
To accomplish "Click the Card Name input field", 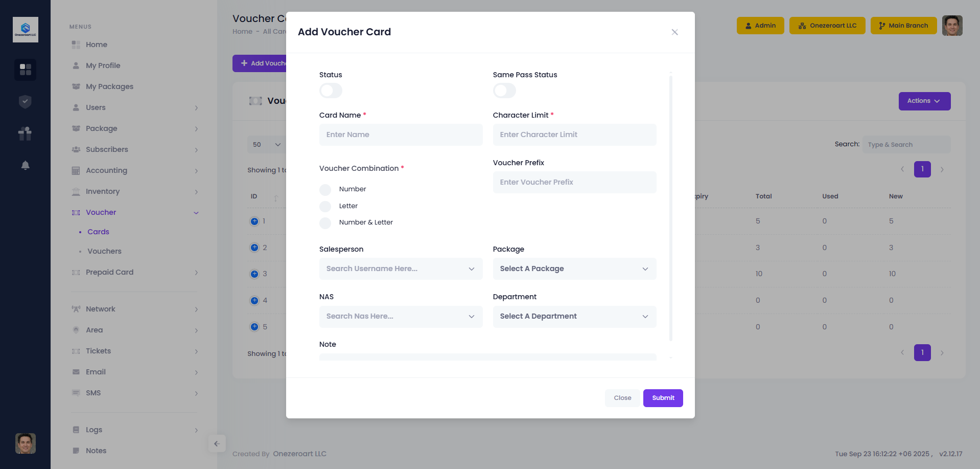I will 401,135.
